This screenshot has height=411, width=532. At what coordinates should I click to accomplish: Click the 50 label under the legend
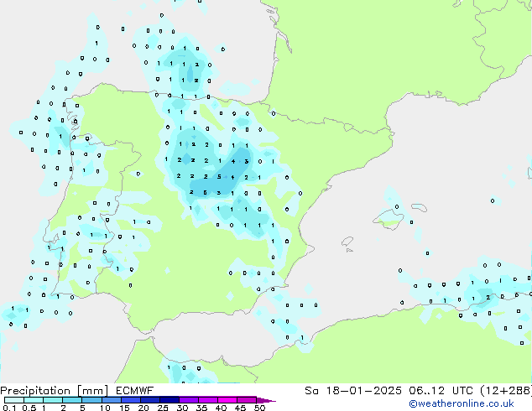coord(260,408)
